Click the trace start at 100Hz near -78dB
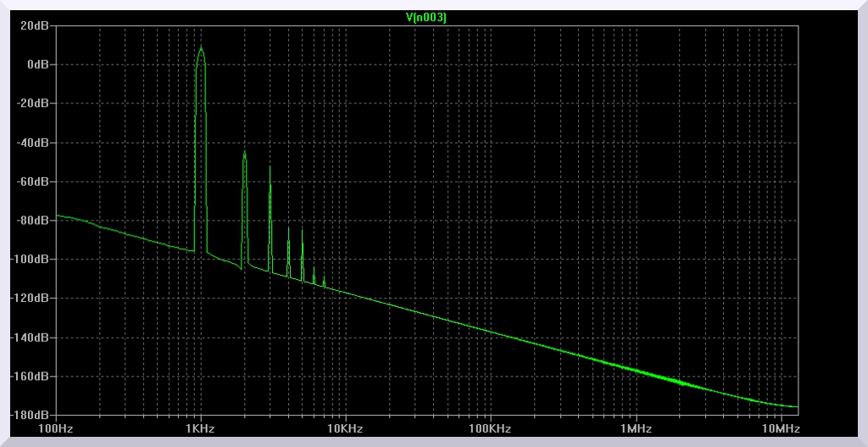 click(57, 215)
